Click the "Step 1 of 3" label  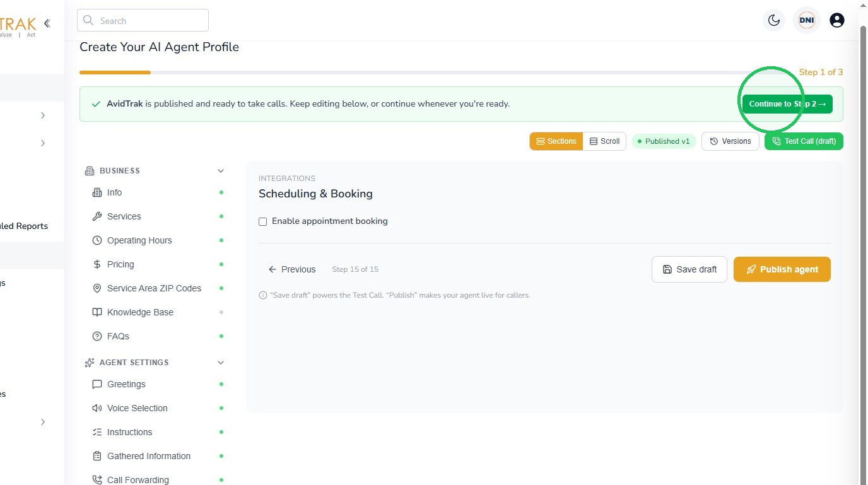pyautogui.click(x=821, y=72)
